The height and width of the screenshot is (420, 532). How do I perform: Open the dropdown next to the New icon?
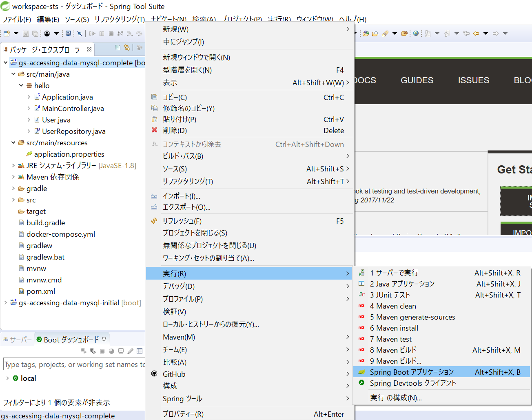click(x=16, y=33)
